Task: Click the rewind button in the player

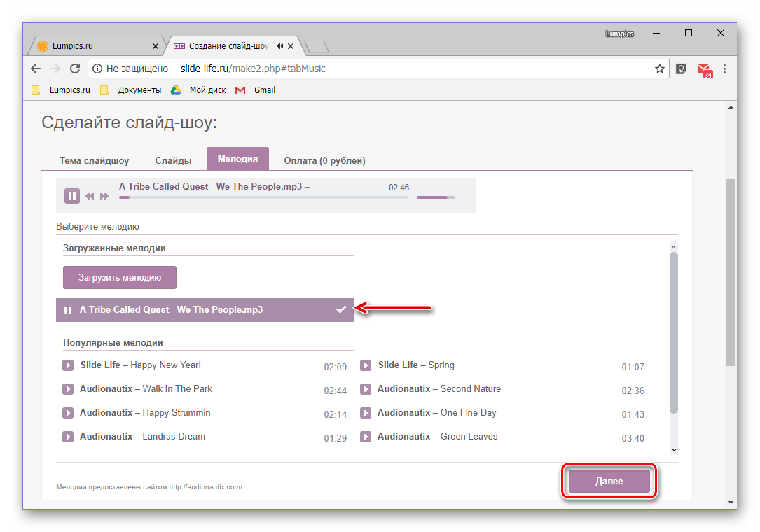Action: coord(90,196)
